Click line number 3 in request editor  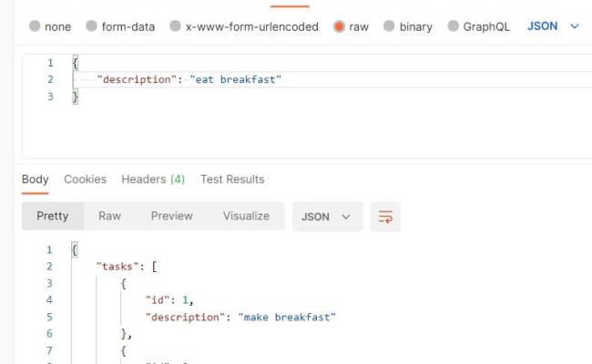[50, 96]
